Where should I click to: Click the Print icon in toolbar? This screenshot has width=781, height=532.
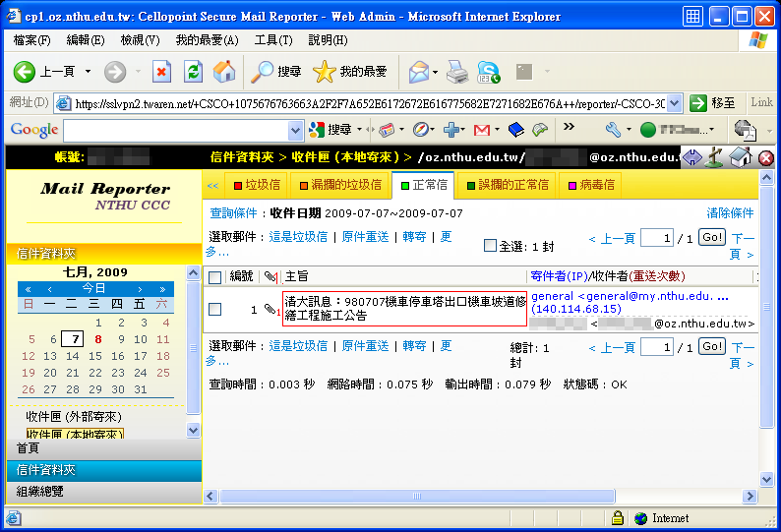tap(457, 72)
